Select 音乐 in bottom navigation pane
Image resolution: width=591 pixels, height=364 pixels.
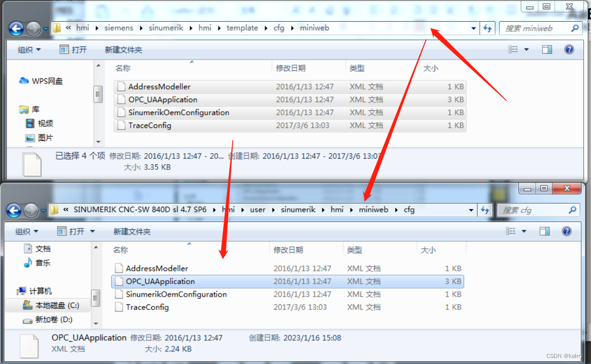coord(37,263)
